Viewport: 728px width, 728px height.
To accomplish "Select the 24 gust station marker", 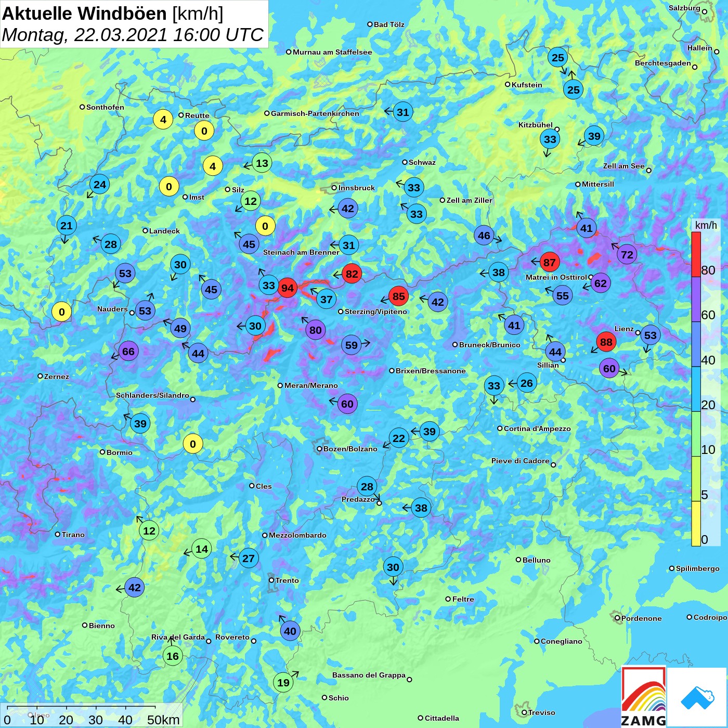I will [x=100, y=184].
